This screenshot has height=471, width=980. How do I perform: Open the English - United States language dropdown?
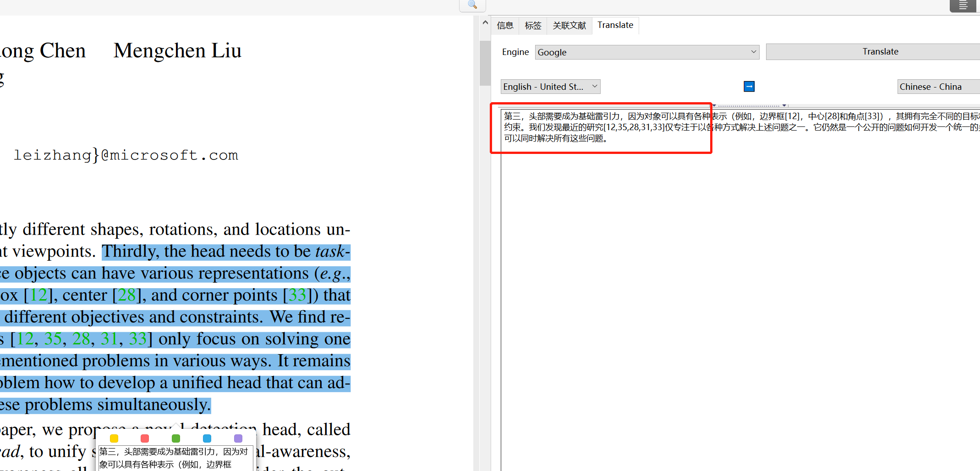coord(550,86)
